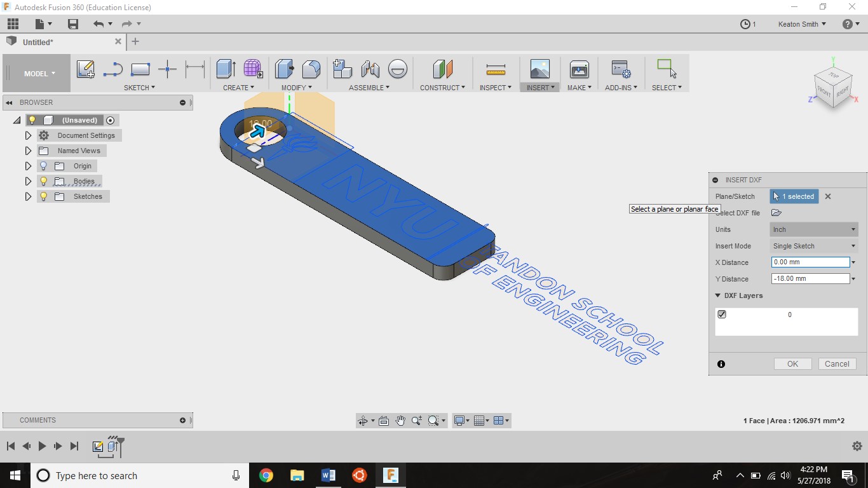Open the Make 3D Print tool
The width and height of the screenshot is (868, 488).
click(579, 69)
